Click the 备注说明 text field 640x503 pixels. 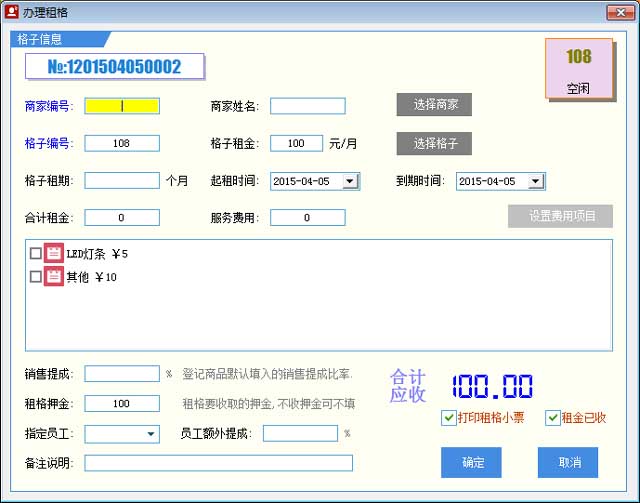[218, 463]
